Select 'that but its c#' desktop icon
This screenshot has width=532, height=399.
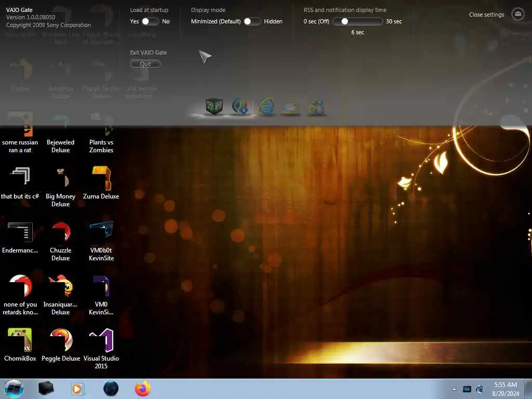pyautogui.click(x=20, y=183)
